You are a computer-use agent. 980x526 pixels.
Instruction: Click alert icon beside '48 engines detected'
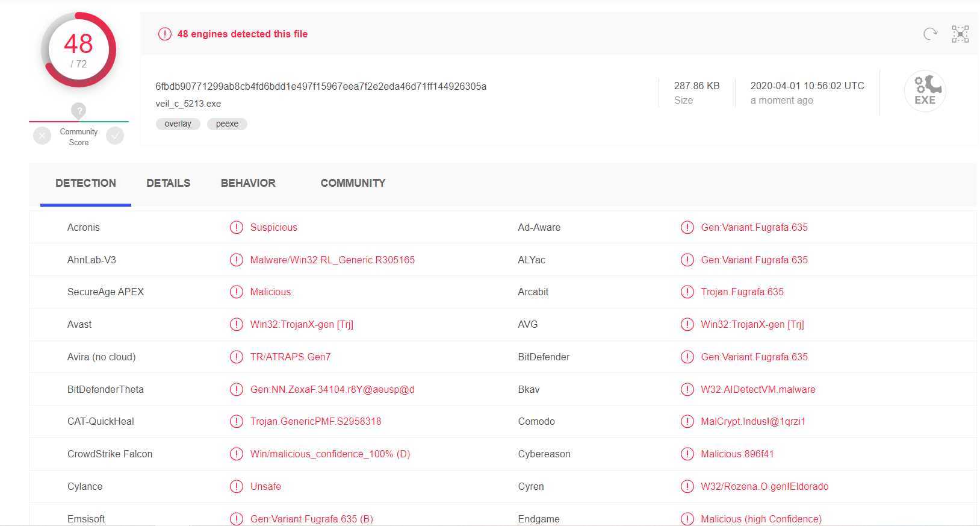pyautogui.click(x=165, y=34)
